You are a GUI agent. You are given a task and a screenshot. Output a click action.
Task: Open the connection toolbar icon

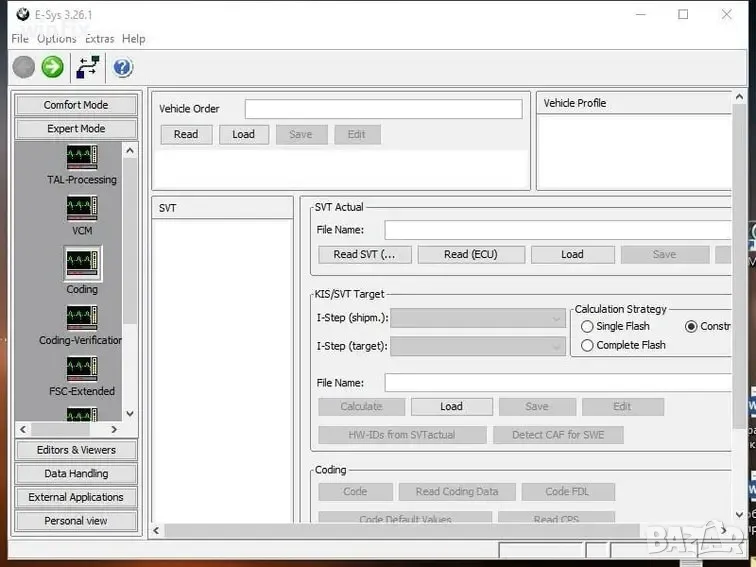click(88, 67)
